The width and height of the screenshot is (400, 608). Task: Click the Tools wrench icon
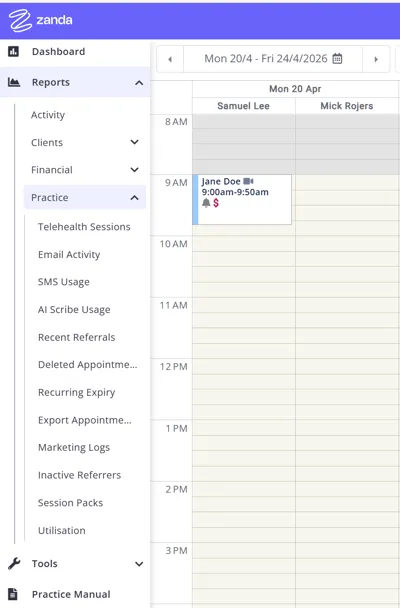click(14, 563)
